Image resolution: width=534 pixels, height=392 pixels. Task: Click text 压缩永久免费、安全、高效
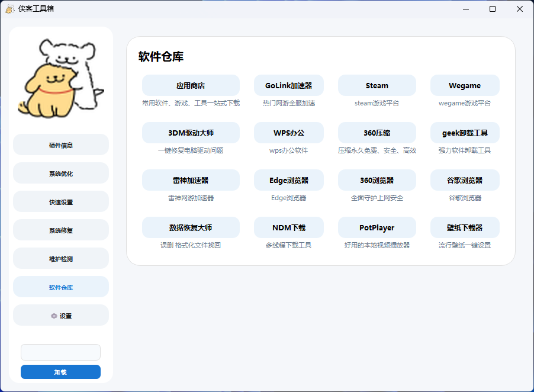coord(377,150)
